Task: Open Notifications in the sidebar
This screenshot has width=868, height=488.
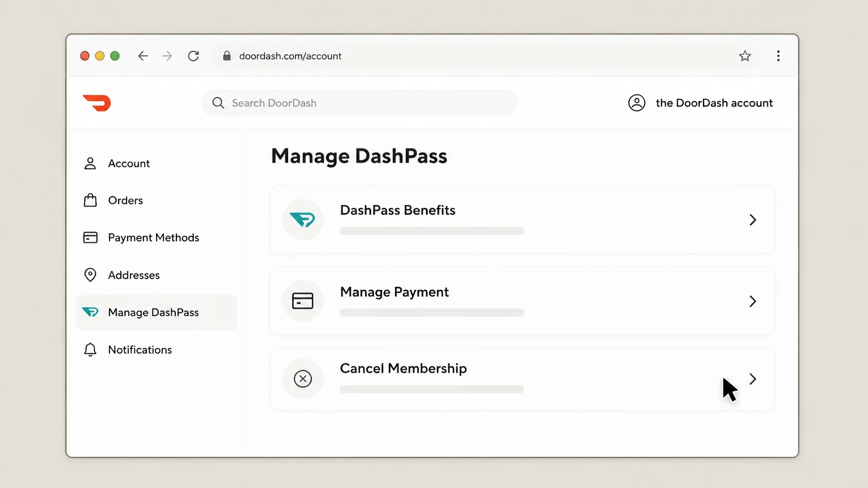Action: (x=157, y=350)
